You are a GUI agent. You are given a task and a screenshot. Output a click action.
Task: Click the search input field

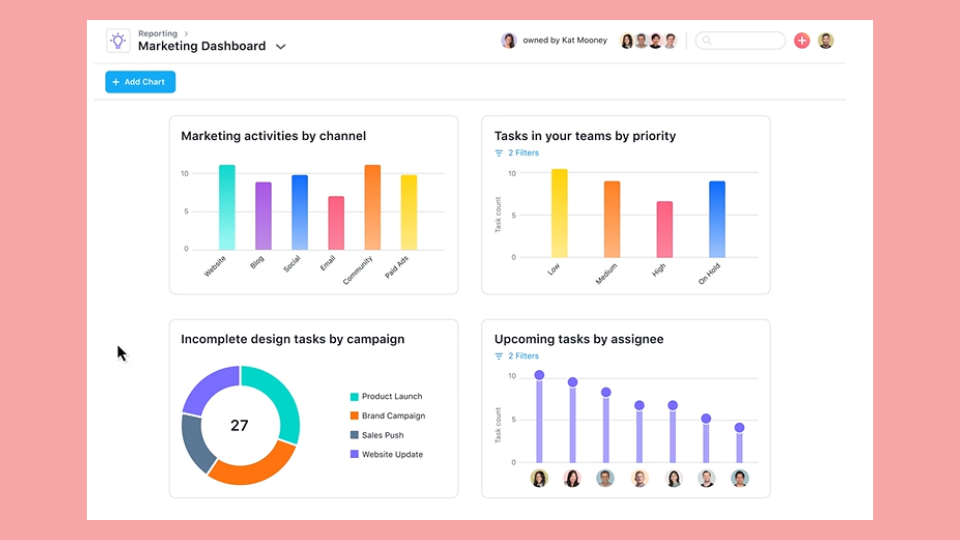[x=741, y=41]
